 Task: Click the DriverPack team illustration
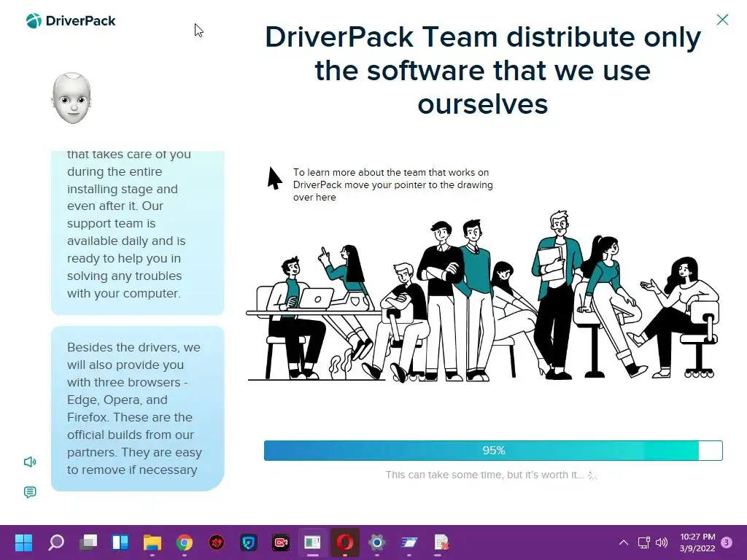point(483,295)
